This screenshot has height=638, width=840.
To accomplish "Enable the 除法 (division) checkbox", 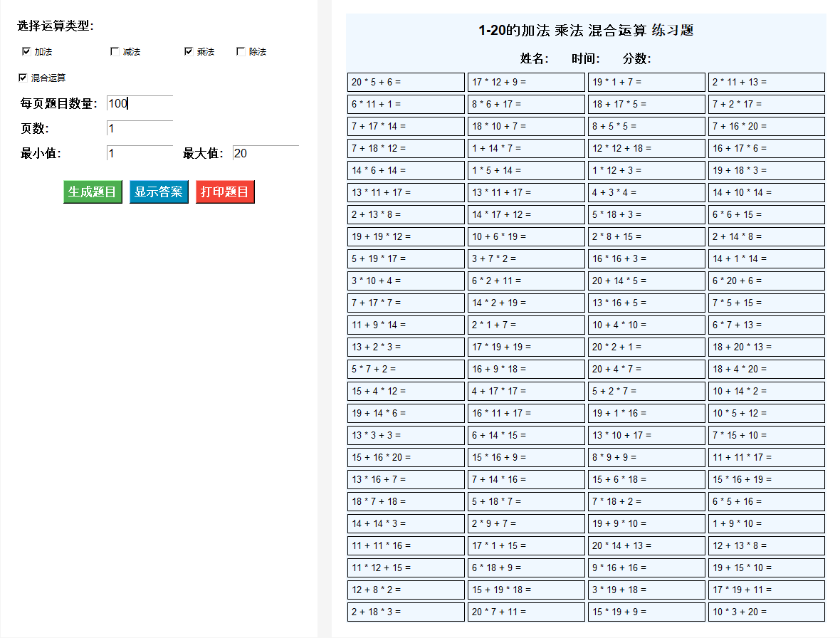I will point(241,51).
